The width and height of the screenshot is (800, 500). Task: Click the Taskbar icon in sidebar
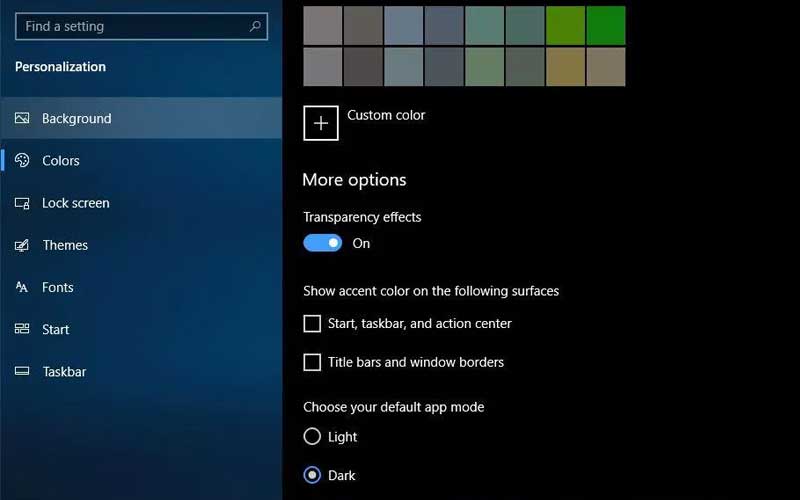(x=22, y=371)
